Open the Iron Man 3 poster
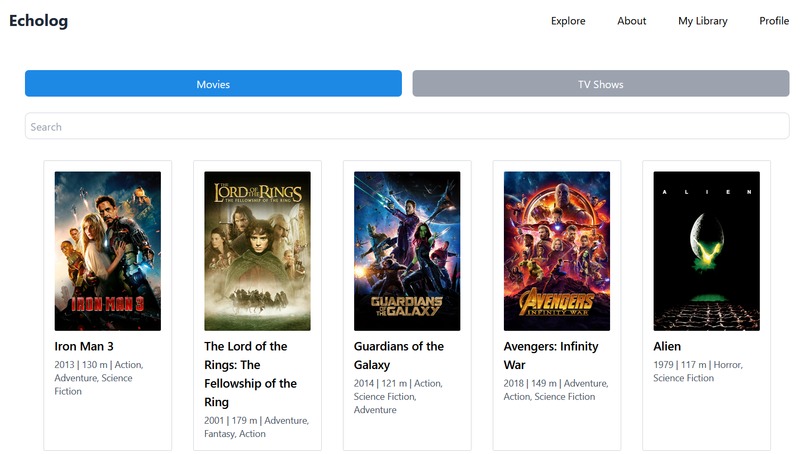806x454 pixels. (107, 251)
